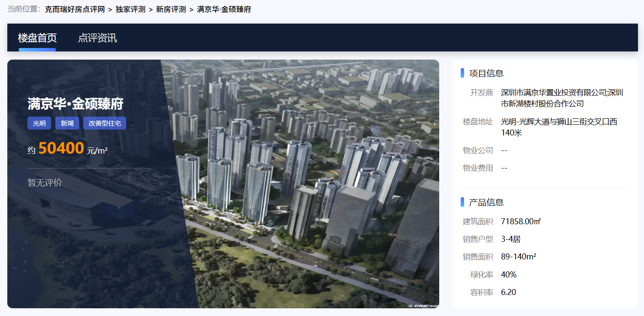Click the 产品信息 section heading

[x=486, y=202]
